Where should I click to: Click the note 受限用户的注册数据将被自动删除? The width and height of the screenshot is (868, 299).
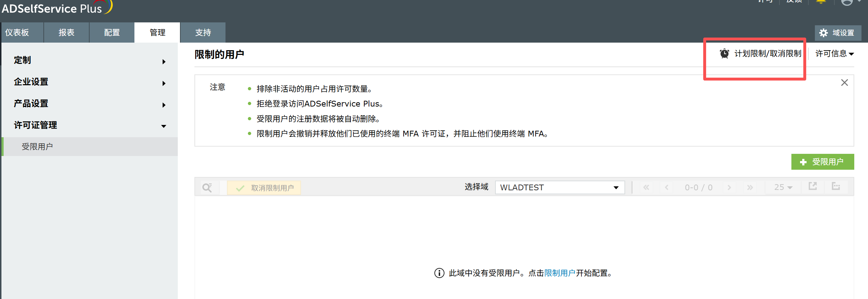pyautogui.click(x=318, y=119)
